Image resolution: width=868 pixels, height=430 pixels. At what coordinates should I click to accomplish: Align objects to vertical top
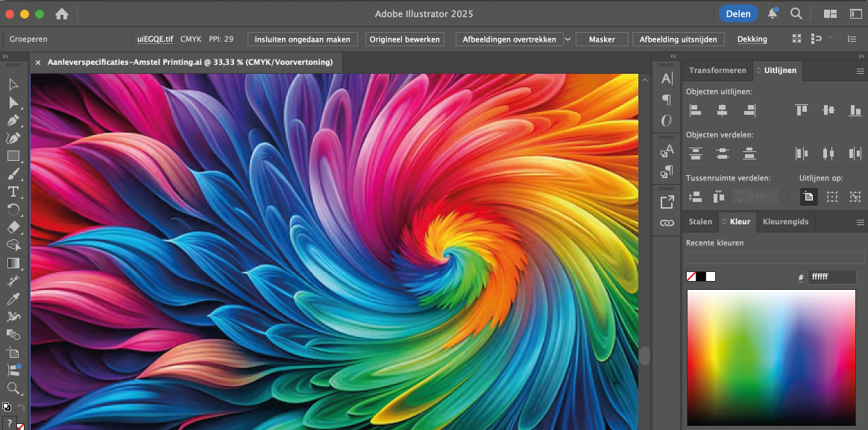click(x=801, y=110)
